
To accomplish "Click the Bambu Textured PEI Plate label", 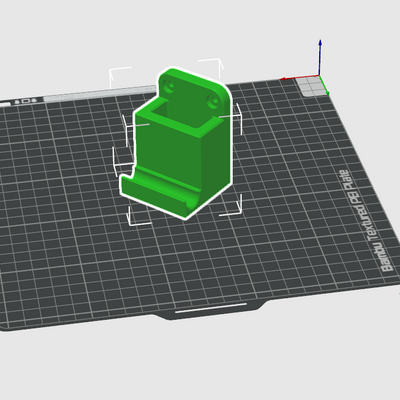I will click(366, 221).
